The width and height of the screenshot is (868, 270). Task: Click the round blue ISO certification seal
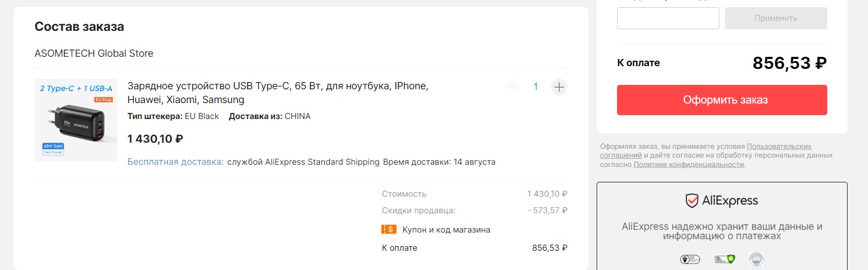coord(756,259)
